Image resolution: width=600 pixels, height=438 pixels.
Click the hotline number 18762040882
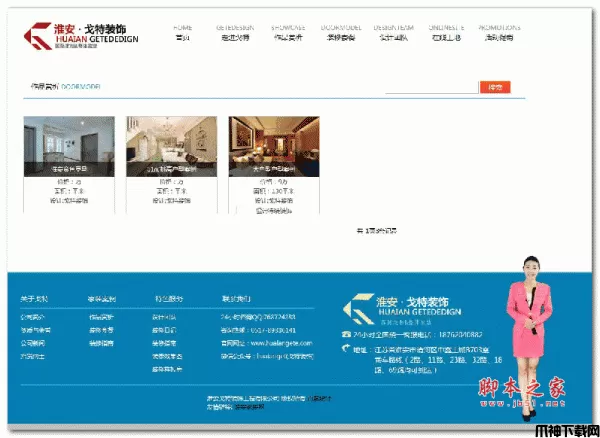pos(460,335)
